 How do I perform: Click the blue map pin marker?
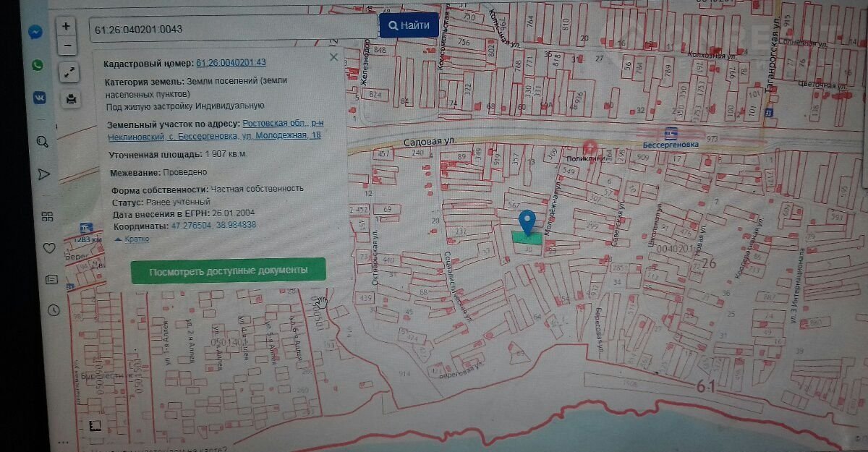point(528,220)
